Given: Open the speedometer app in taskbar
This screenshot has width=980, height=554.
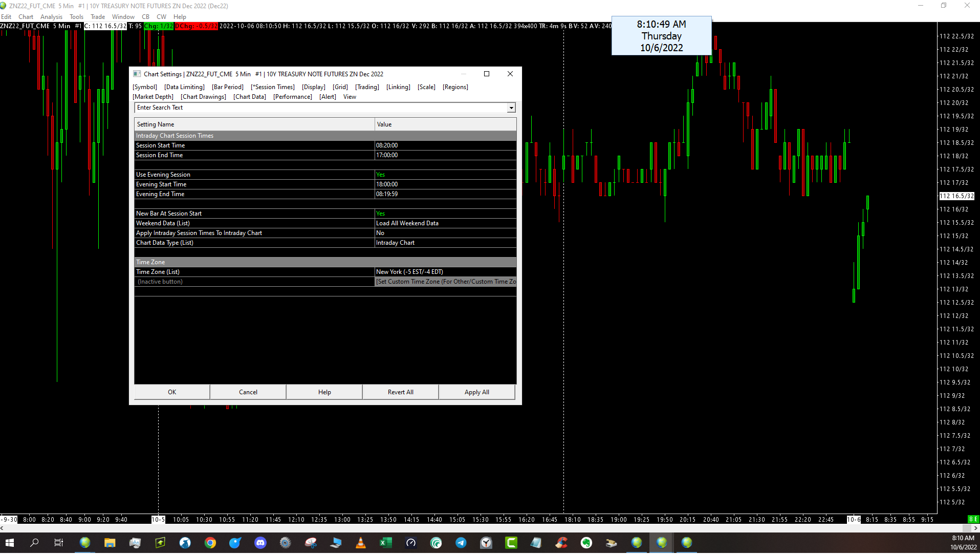Looking at the screenshot, I should [x=411, y=543].
